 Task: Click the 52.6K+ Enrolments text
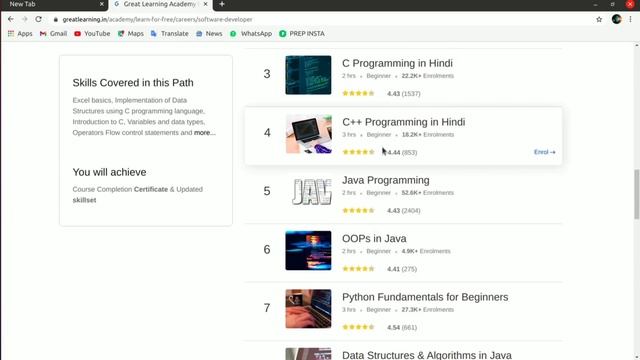point(427,193)
